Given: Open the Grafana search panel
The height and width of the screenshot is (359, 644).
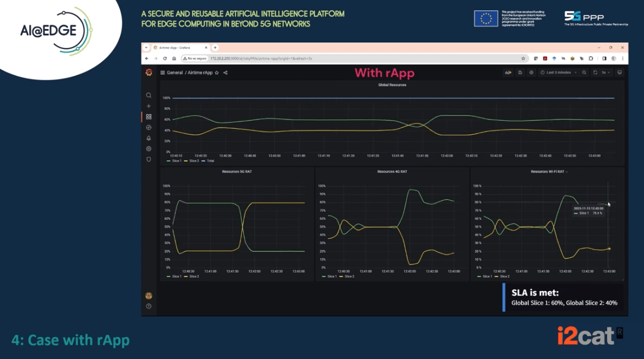Looking at the screenshot, I should [149, 95].
